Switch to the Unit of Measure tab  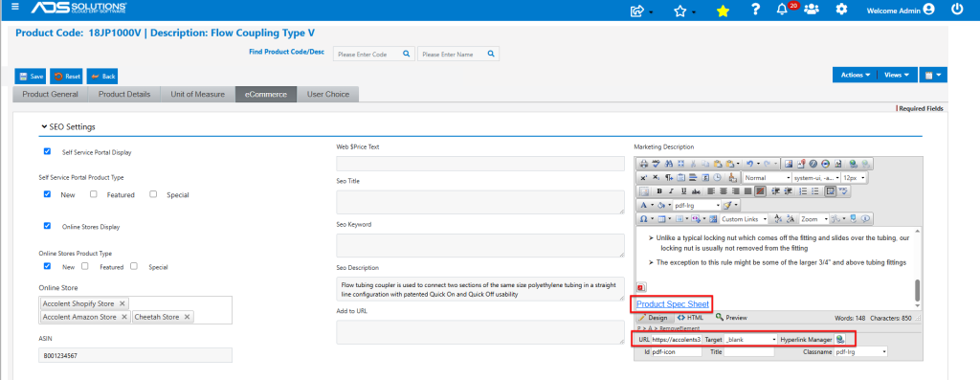197,95
